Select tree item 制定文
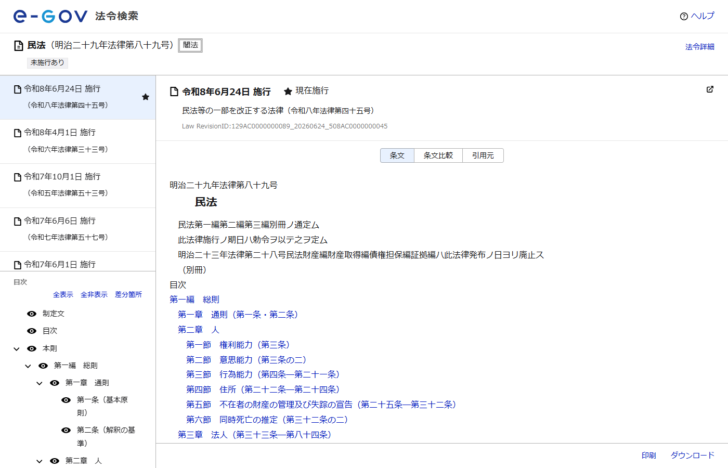Viewport: 728px width, 468px height. coord(53,314)
